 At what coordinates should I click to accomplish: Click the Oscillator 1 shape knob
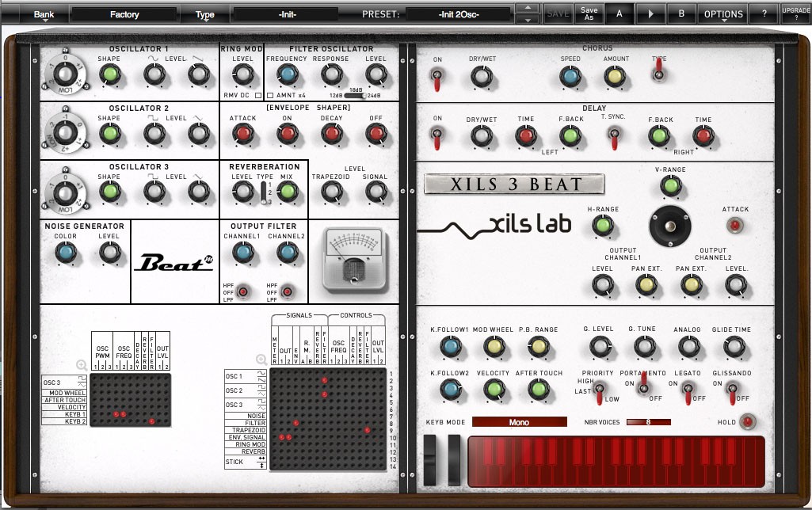point(109,74)
